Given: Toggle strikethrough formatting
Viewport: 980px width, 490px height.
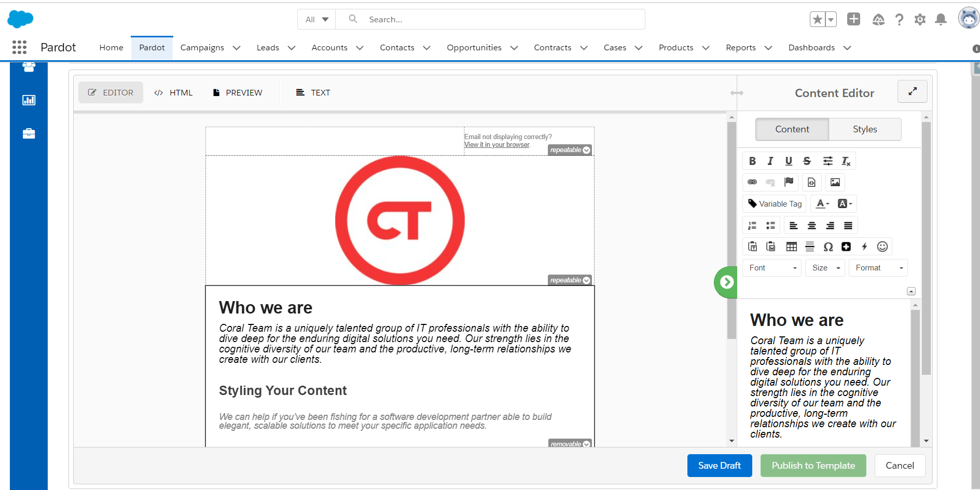Looking at the screenshot, I should [x=807, y=161].
